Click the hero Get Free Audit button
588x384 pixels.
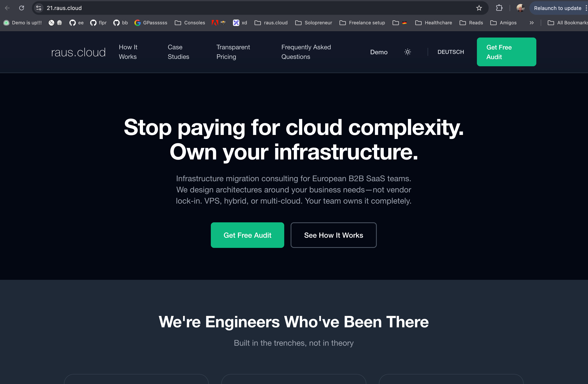coord(247,235)
